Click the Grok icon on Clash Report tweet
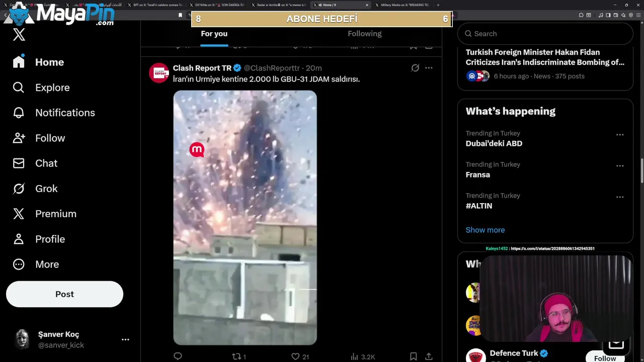 coord(415,68)
